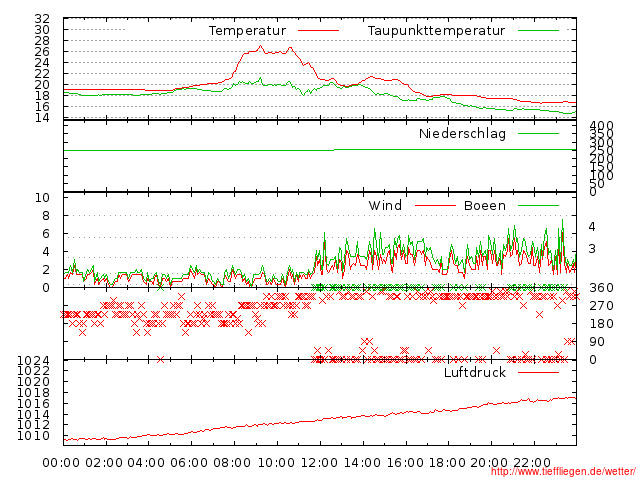Click the 06:00 time axis label
The image size is (640, 480).
(x=189, y=462)
